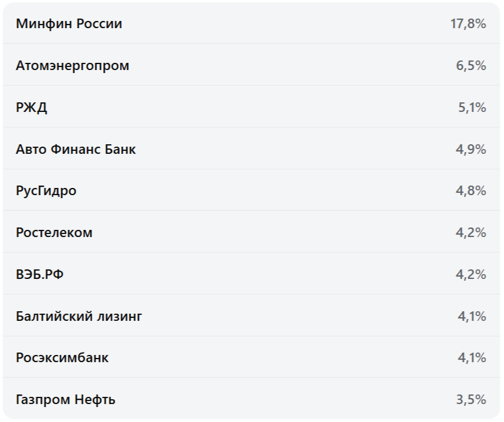Screen dimensions: 504x422
Task: Select the Росэксимбанк issuer name
Action: click(x=62, y=358)
